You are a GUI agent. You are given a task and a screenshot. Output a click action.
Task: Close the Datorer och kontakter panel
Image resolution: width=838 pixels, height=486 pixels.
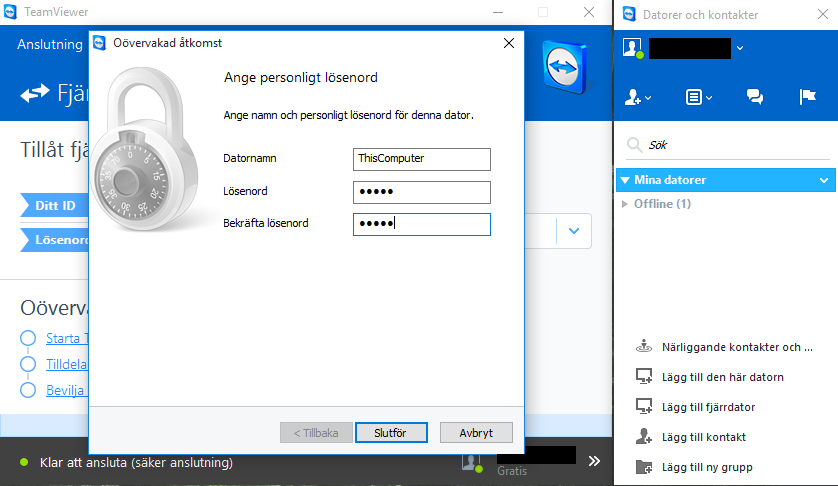pos(823,14)
